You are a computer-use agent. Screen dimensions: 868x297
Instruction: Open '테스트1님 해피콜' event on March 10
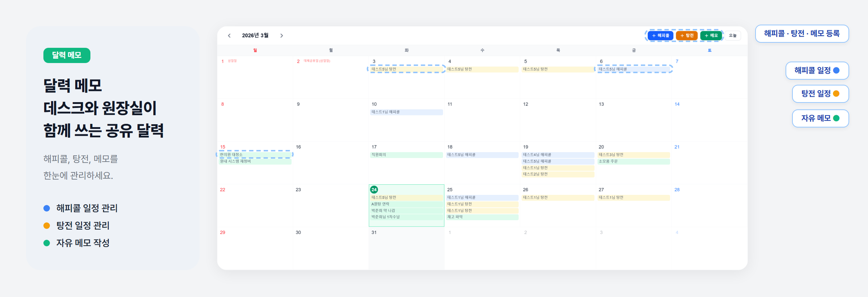406,112
